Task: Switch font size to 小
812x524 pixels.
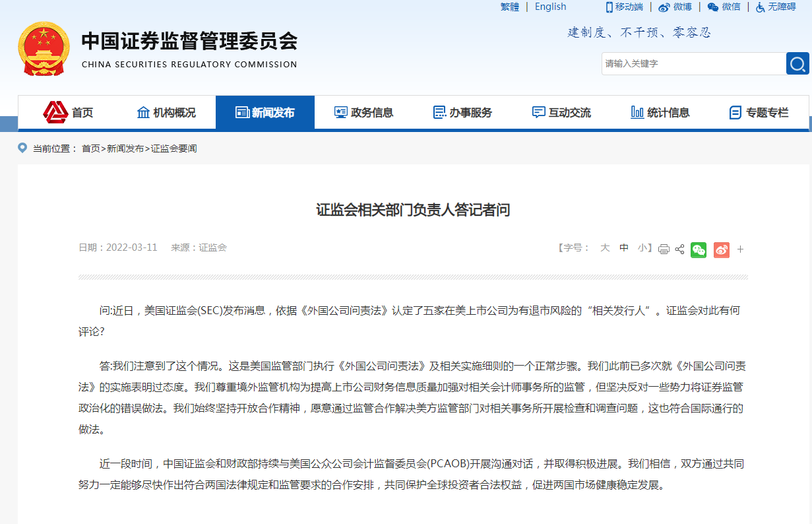Action: click(642, 249)
